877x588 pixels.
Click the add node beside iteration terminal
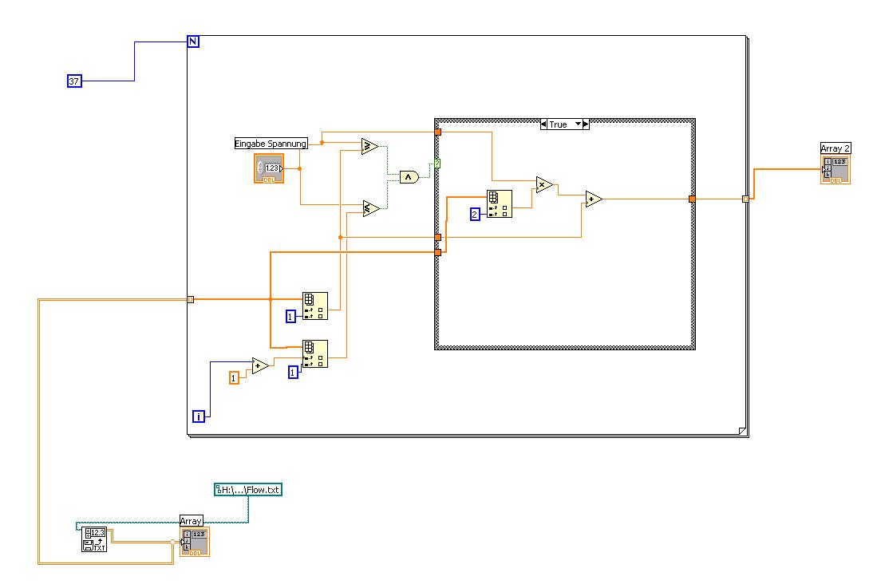pyautogui.click(x=260, y=366)
